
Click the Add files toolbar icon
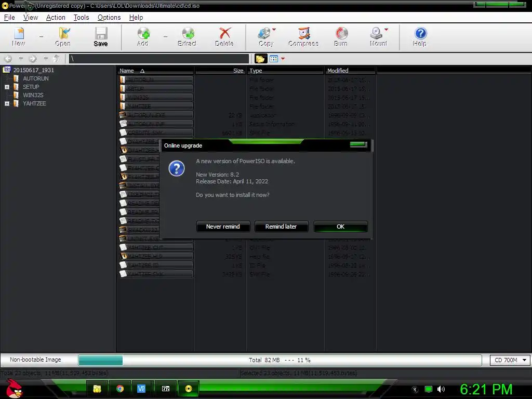[x=143, y=37]
